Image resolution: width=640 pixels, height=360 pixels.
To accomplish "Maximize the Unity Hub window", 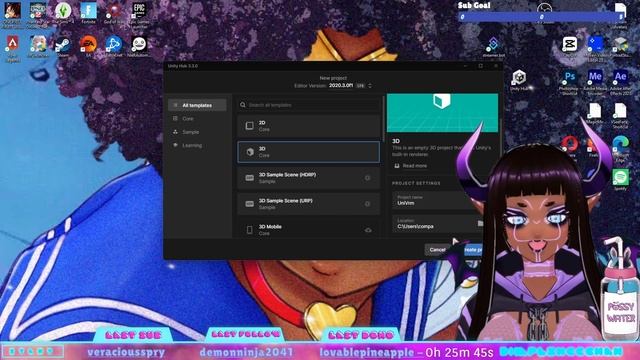I will tap(480, 66).
